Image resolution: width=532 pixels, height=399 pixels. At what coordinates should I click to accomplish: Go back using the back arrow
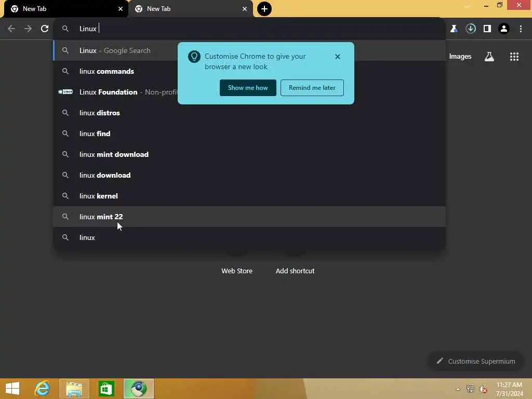[11, 29]
